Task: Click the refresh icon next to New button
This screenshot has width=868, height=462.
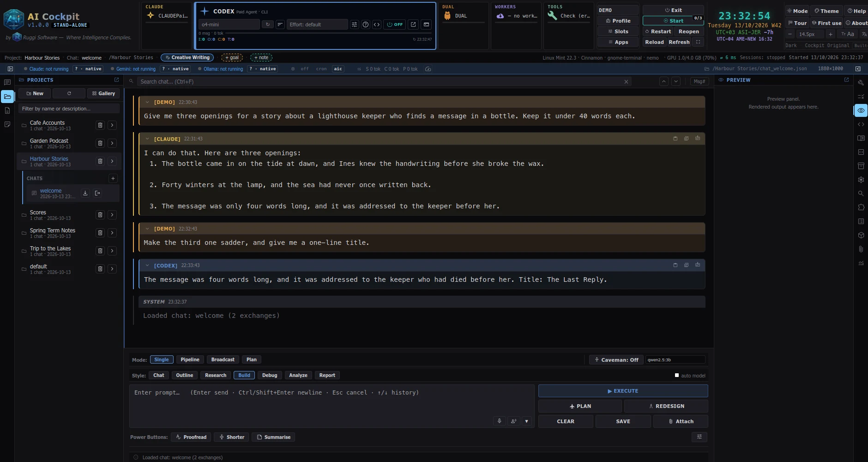Action: pos(69,93)
